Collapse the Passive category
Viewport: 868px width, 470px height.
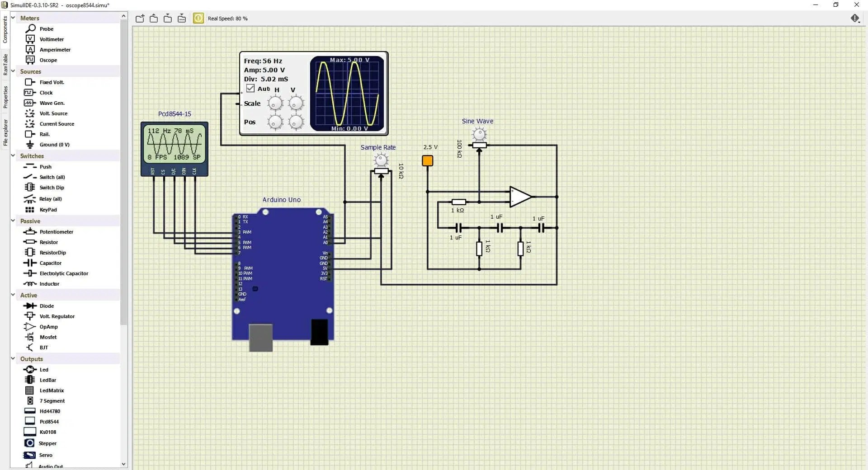[13, 221]
